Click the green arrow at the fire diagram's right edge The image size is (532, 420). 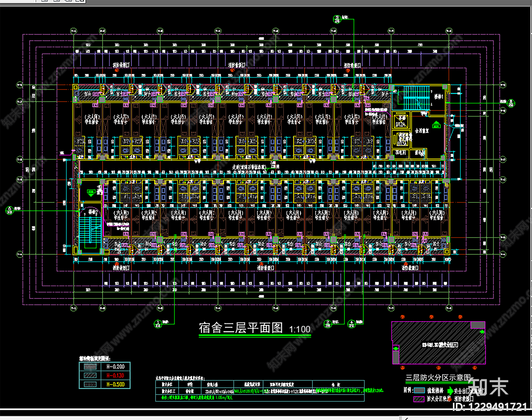coord(482,332)
